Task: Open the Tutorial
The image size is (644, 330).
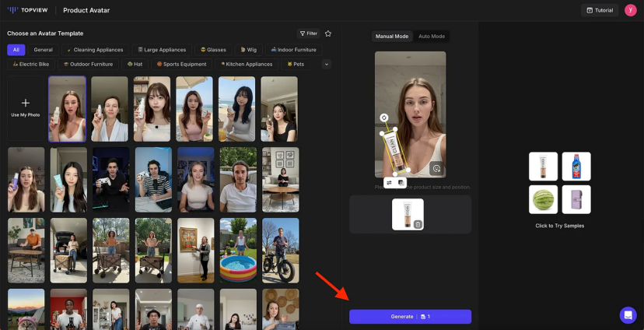Action: [x=600, y=10]
